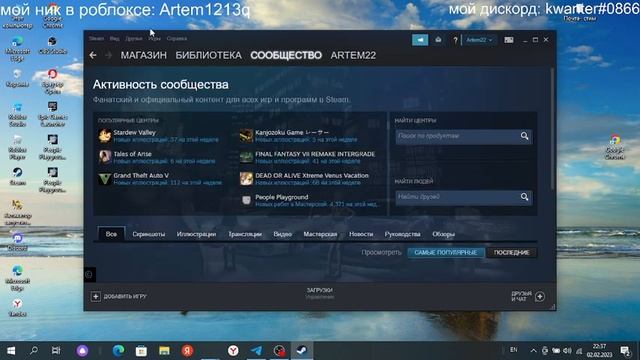Open Microsoft Store from the taskbar
This screenshot has width=640, height=360.
click(141, 350)
